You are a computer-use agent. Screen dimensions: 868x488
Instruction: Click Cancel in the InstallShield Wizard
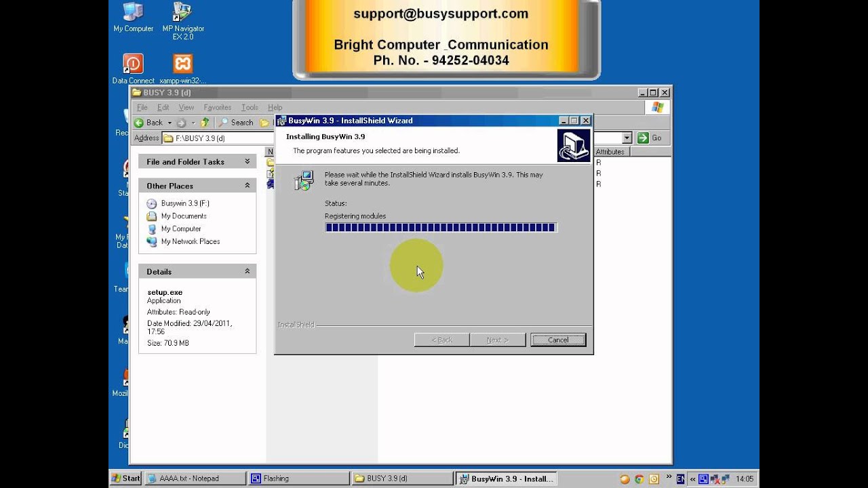pyautogui.click(x=558, y=340)
